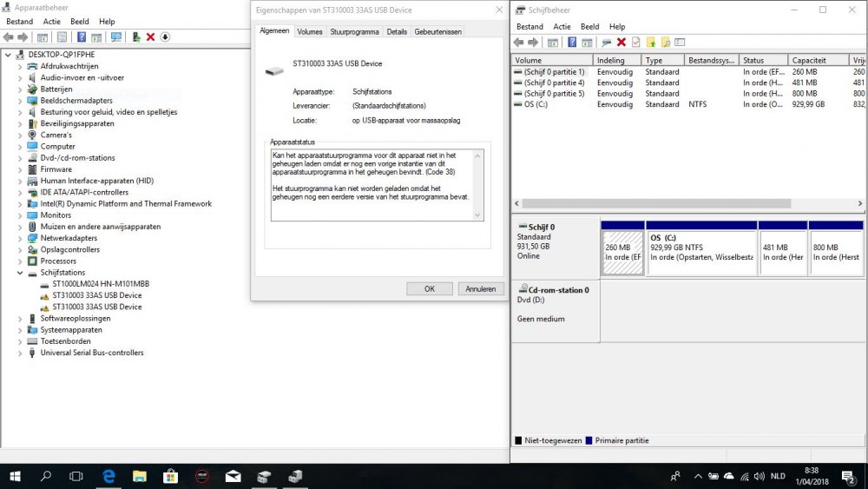Click update driver icon in Apparaatbeheer toolbar
868x489 pixels.
[136, 37]
